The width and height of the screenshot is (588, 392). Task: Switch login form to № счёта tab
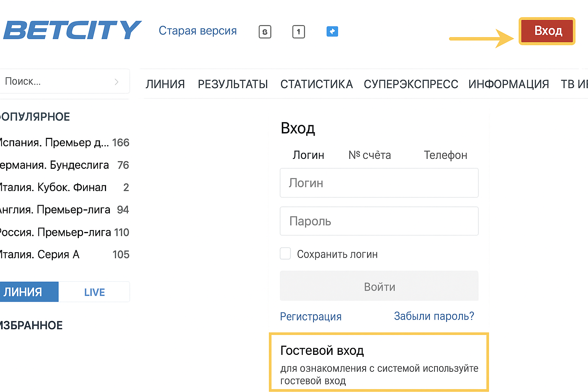(x=369, y=155)
